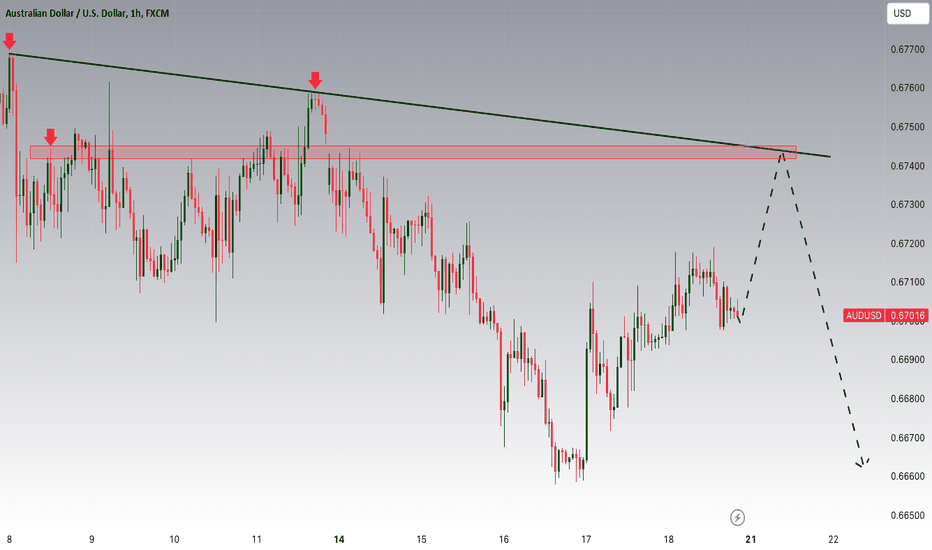Image resolution: width=932 pixels, height=550 pixels.
Task: Click date label 22 on time axis
Action: [833, 540]
